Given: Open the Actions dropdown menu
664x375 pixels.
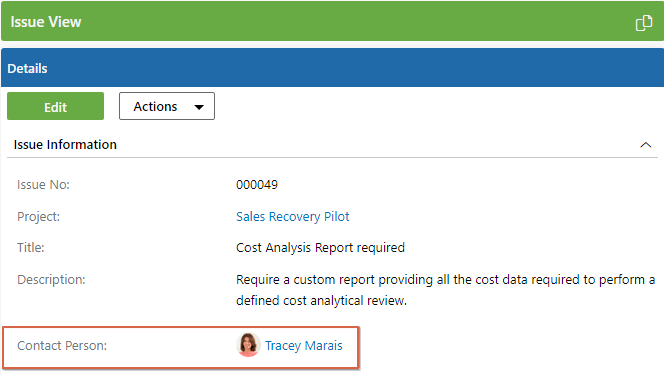Looking at the screenshot, I should 167,106.
